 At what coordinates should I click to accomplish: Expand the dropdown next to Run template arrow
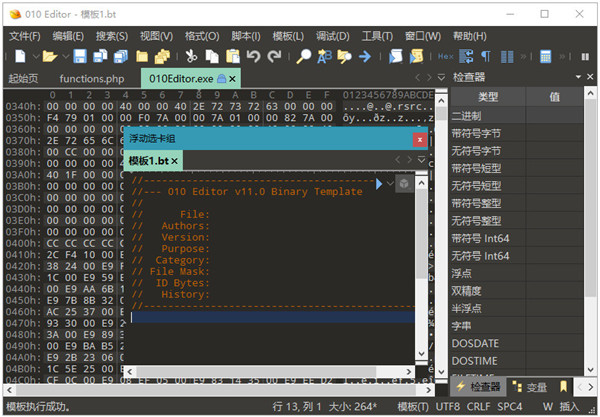(x=390, y=184)
